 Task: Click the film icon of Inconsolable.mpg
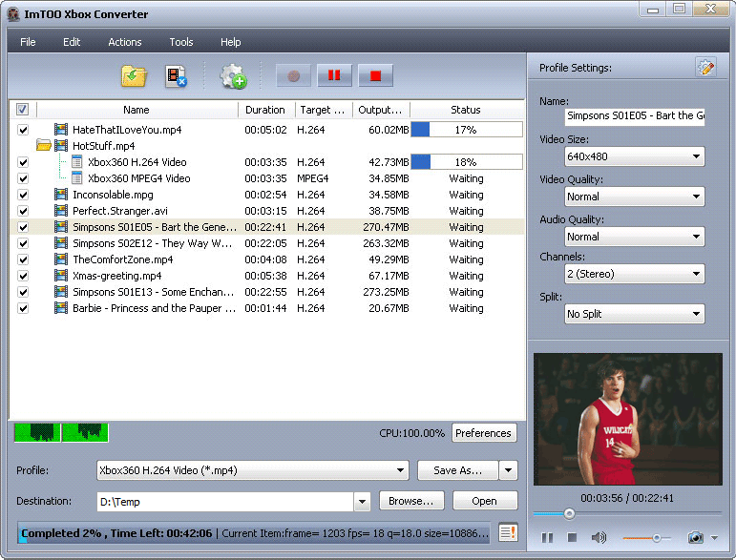(61, 195)
